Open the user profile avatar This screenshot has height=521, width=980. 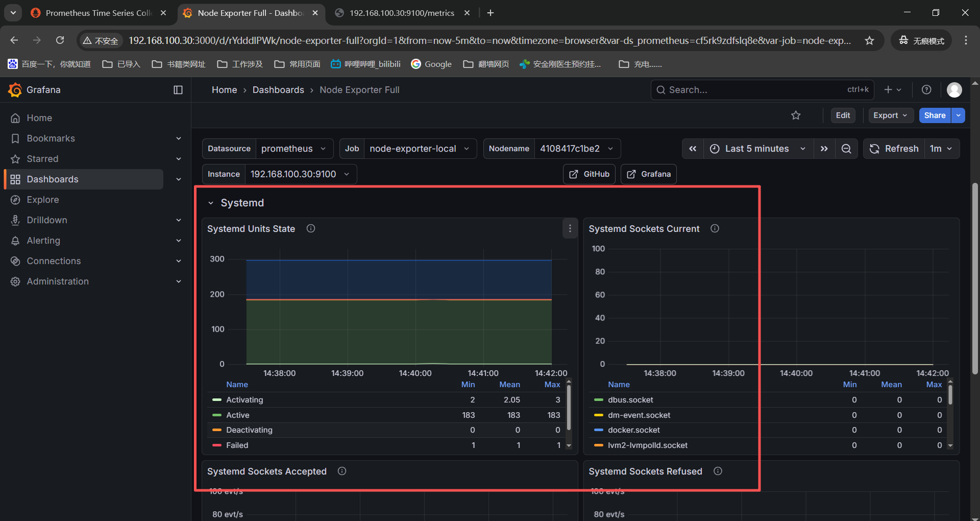954,90
